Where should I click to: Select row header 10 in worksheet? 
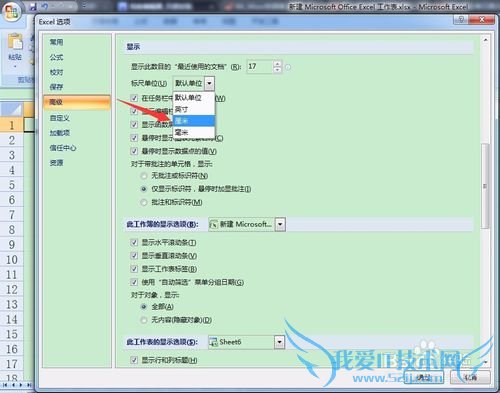click(12, 259)
